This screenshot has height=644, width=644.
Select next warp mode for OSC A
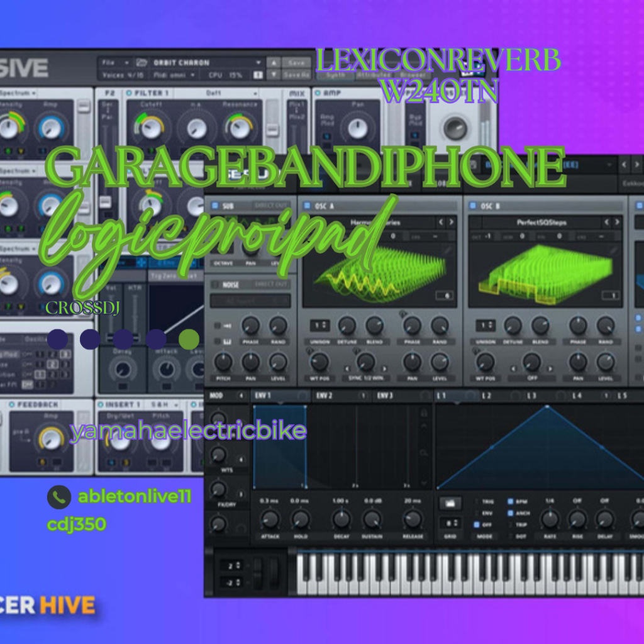(384, 369)
